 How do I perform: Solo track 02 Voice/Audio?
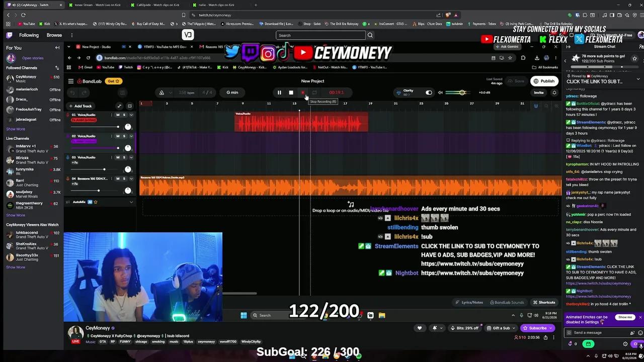point(124,136)
